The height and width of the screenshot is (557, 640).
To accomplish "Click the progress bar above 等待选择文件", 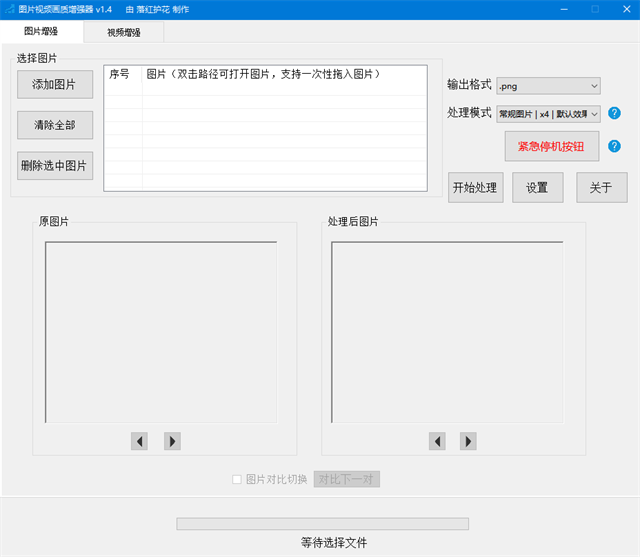I will tap(322, 524).
